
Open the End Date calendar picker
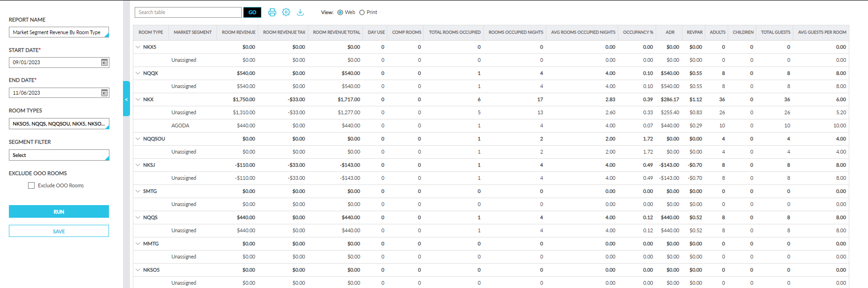click(x=104, y=93)
